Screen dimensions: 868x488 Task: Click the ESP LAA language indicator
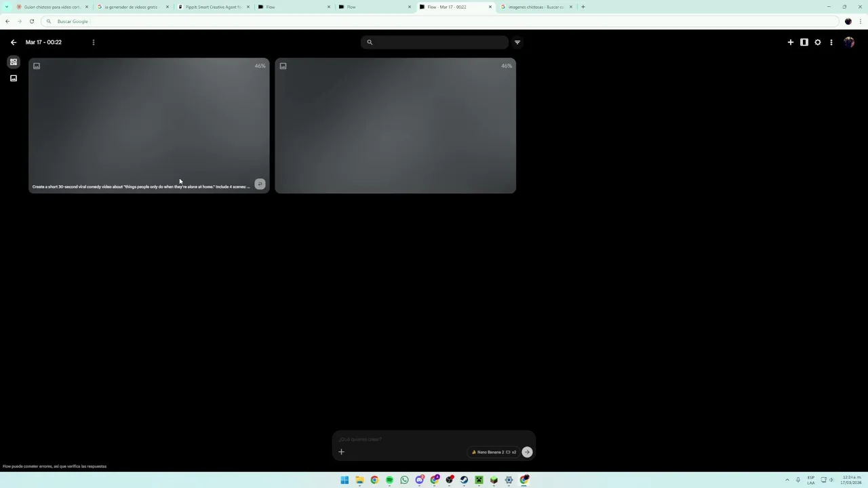point(811,480)
